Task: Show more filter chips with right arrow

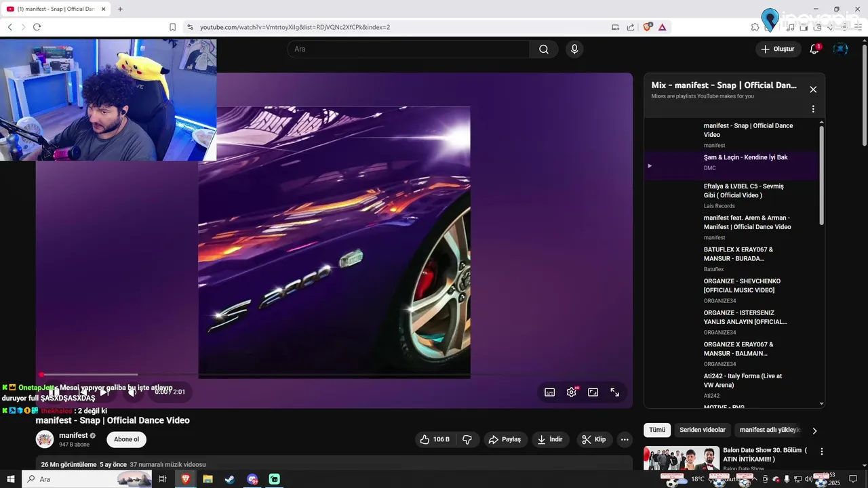Action: click(x=814, y=430)
